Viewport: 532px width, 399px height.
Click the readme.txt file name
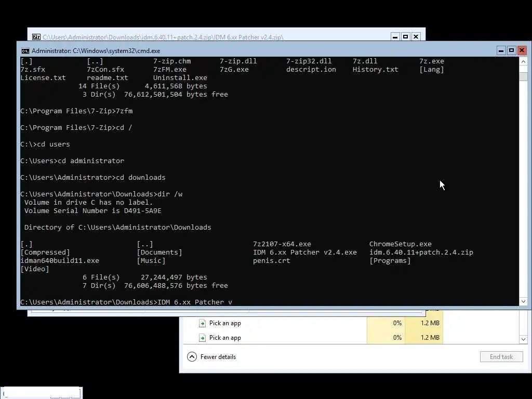tap(108, 78)
